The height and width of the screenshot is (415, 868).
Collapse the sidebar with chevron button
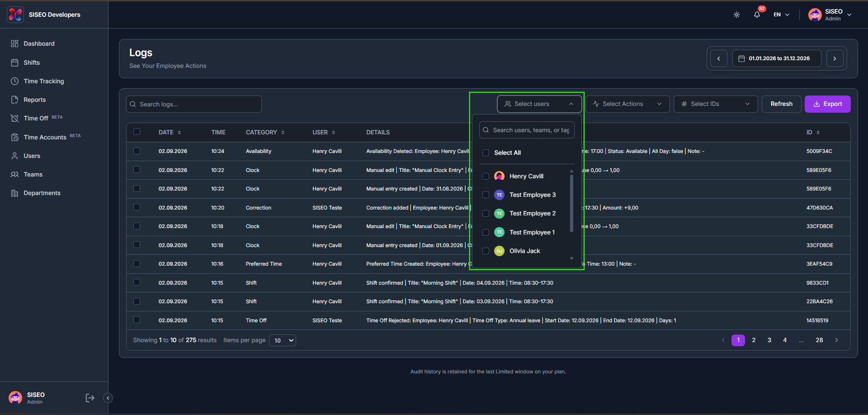(108, 398)
